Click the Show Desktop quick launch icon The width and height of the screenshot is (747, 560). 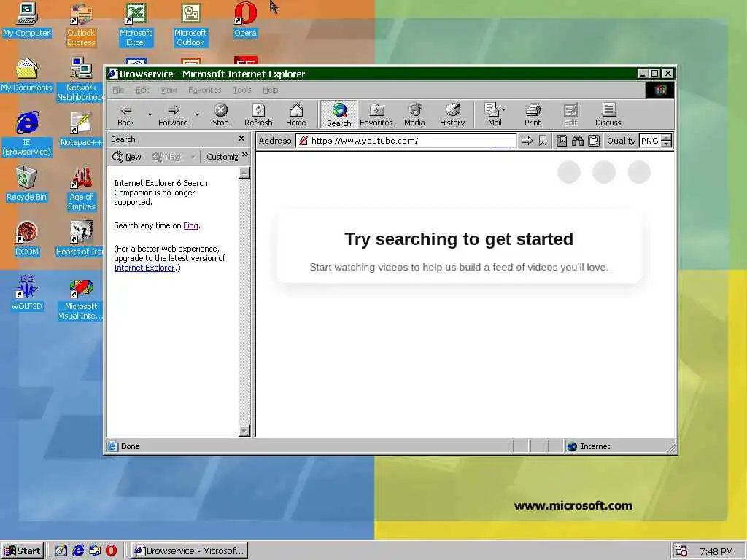coord(61,551)
